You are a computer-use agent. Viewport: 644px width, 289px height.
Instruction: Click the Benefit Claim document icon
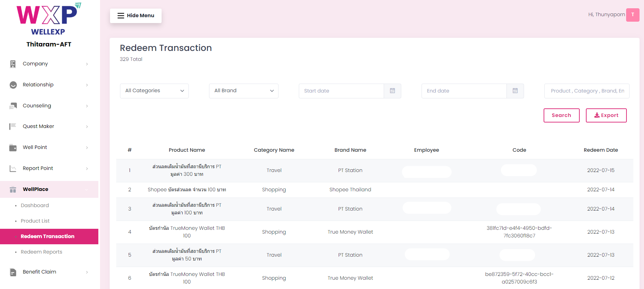pyautogui.click(x=13, y=272)
